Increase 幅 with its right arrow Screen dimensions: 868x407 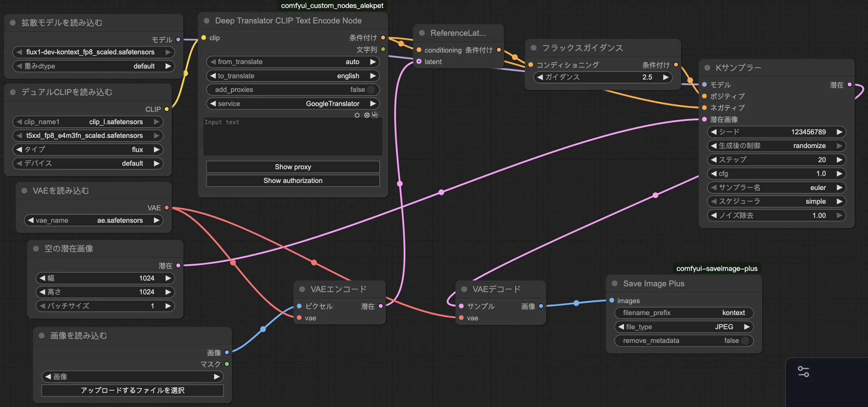coord(168,278)
